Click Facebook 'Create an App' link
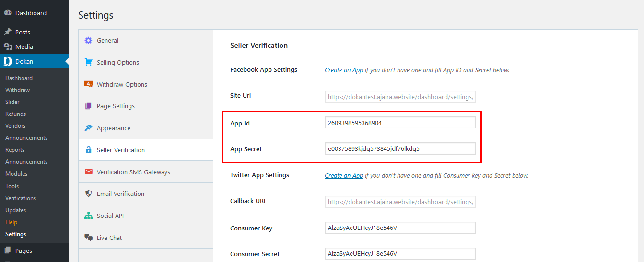The image size is (644, 262). coord(344,70)
